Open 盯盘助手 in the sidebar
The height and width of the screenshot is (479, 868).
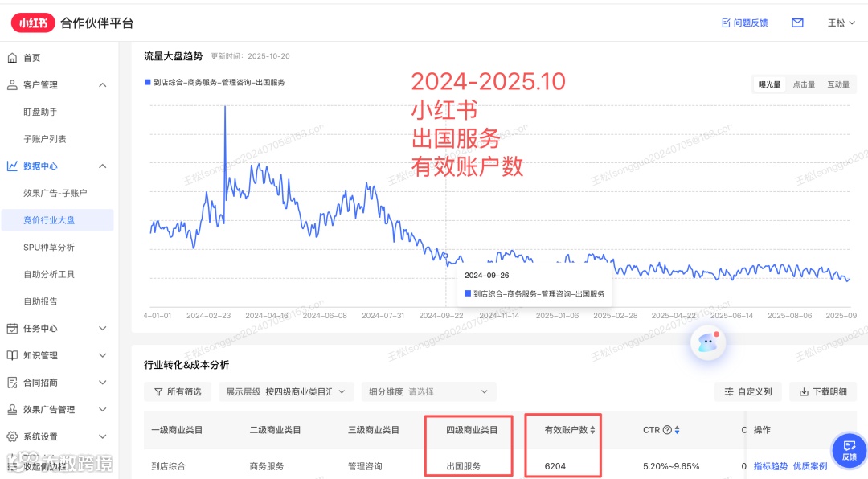coord(40,112)
